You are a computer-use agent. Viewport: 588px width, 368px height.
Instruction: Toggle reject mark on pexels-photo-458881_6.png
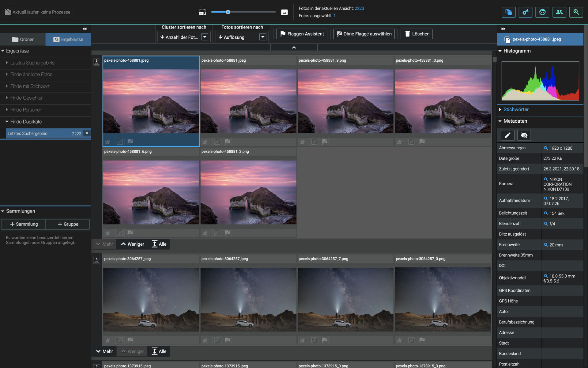120,233
